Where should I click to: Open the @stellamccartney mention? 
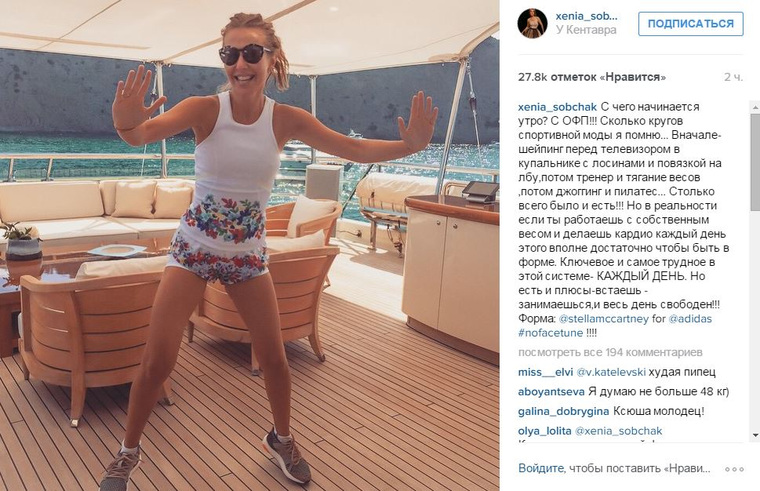(603, 319)
